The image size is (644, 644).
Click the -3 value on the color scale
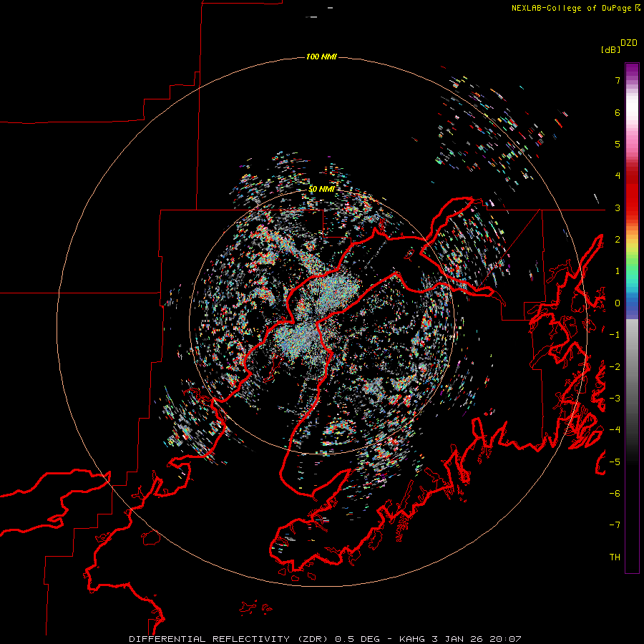(x=615, y=399)
